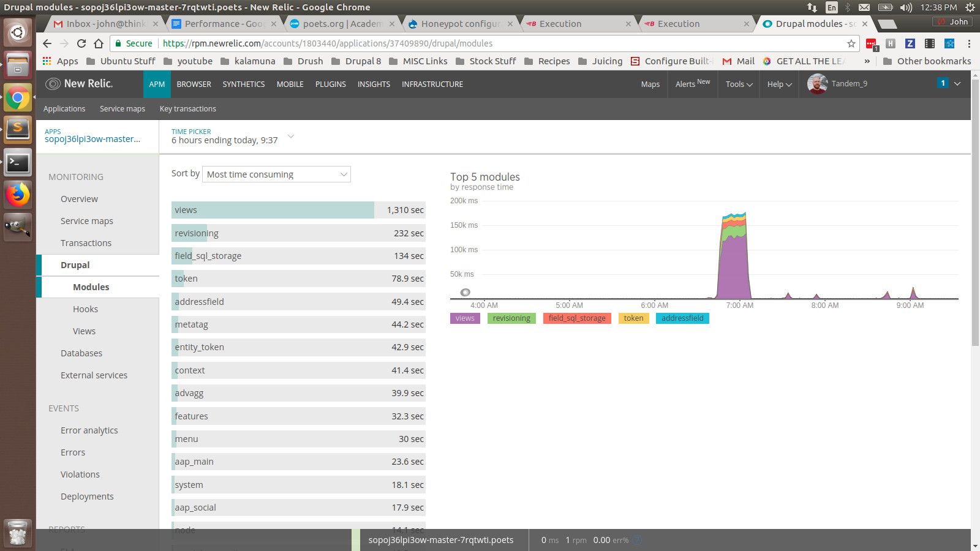Switch to SYNTHETICS tab
Image resolution: width=980 pixels, height=551 pixels.
[244, 84]
